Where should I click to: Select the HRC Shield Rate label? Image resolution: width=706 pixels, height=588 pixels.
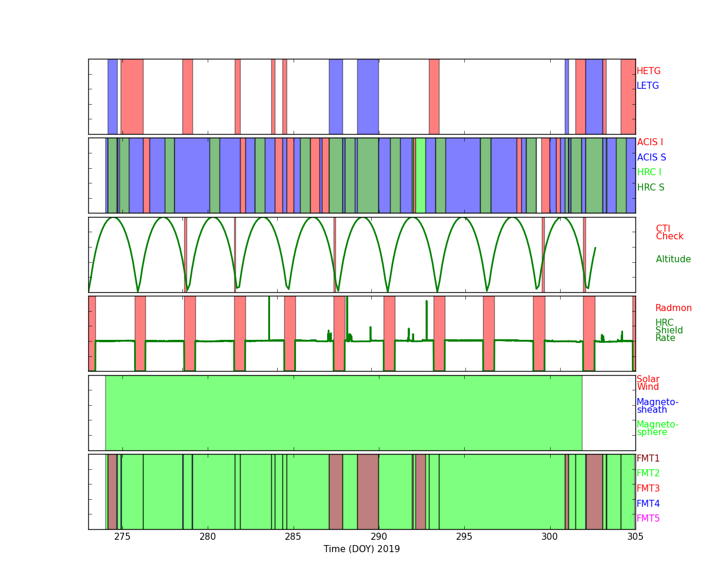tap(665, 330)
